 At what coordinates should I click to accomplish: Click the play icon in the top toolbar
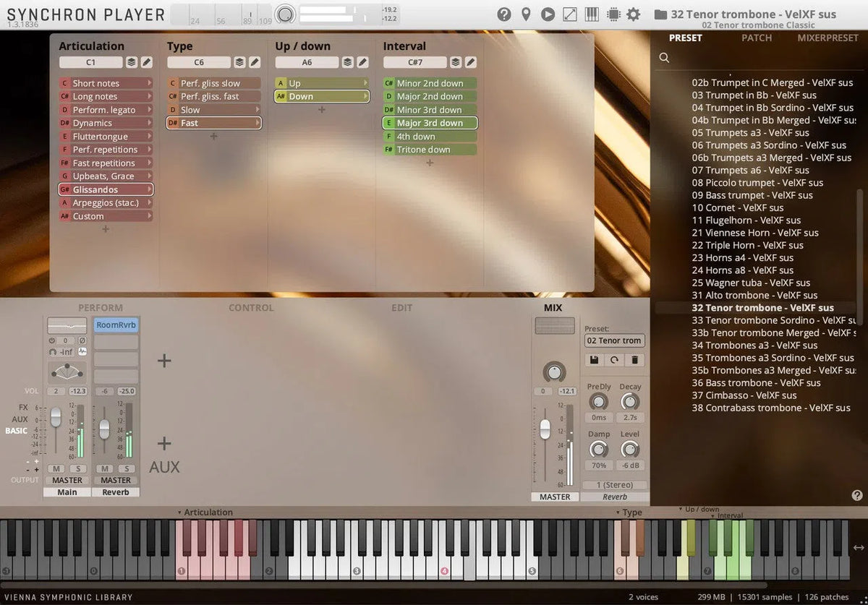pyautogui.click(x=548, y=14)
